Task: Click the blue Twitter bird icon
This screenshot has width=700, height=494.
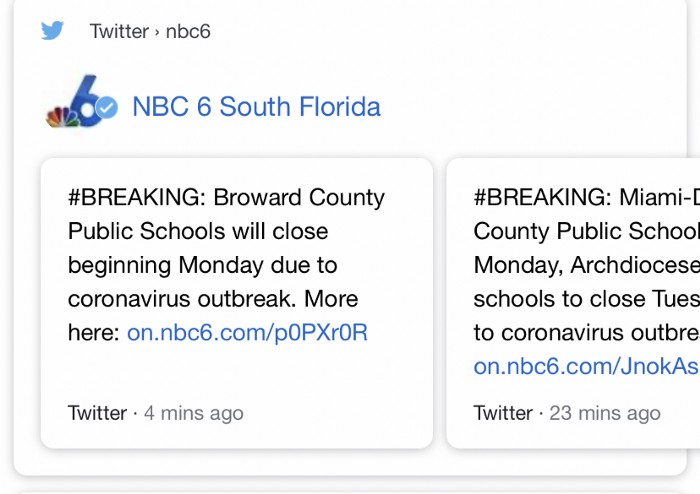Action: click(x=52, y=31)
